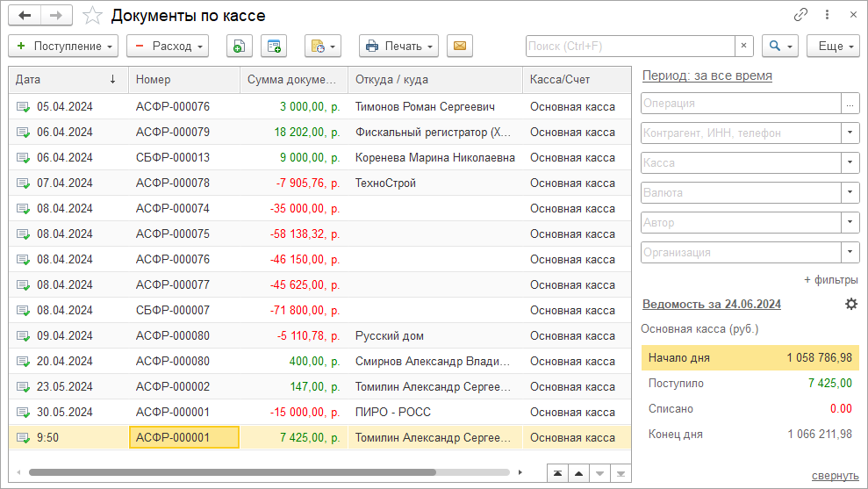Click the свернуть link to collapse the panel
868x489 pixels.
(835, 475)
